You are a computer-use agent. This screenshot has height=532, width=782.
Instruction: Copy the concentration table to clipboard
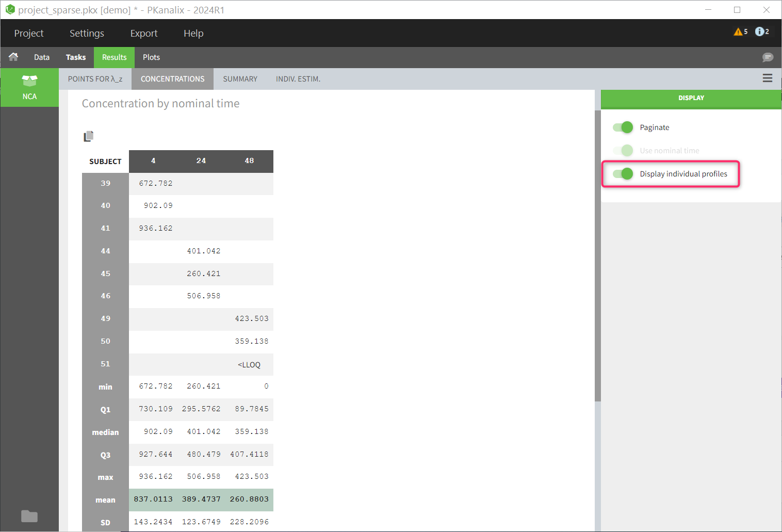click(x=89, y=136)
